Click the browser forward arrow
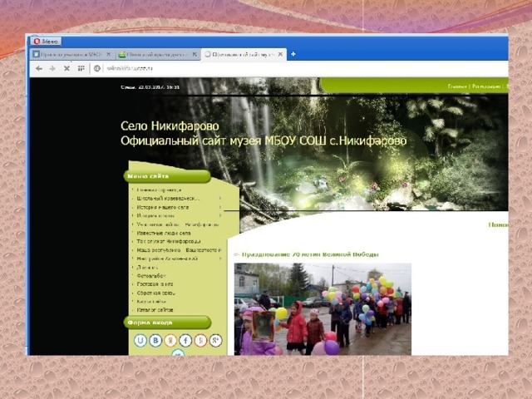This screenshot has height=399, width=532. point(52,68)
